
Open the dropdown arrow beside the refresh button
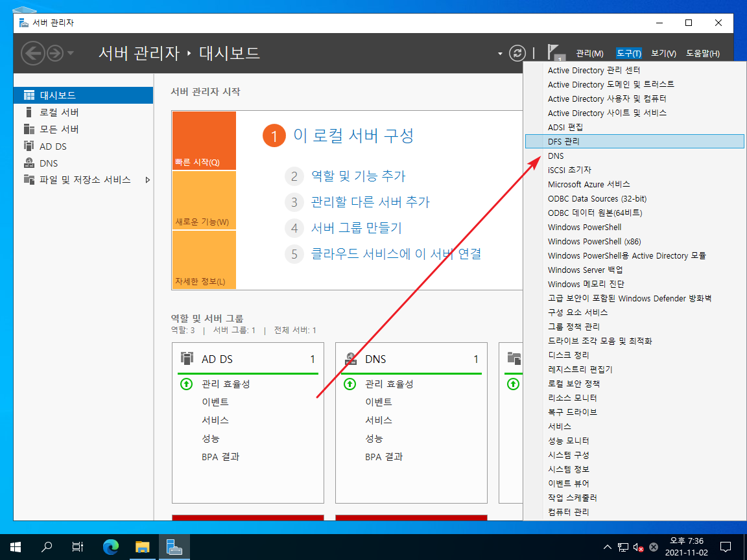click(x=500, y=53)
